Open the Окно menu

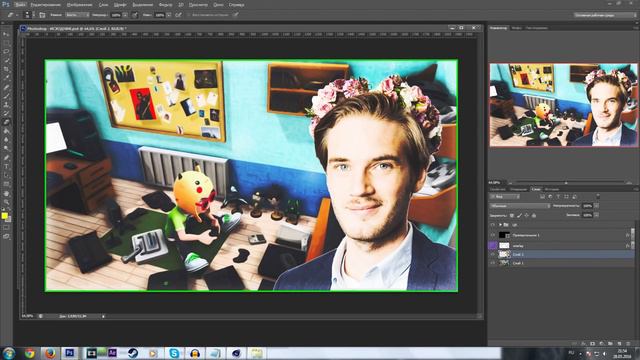(x=218, y=5)
